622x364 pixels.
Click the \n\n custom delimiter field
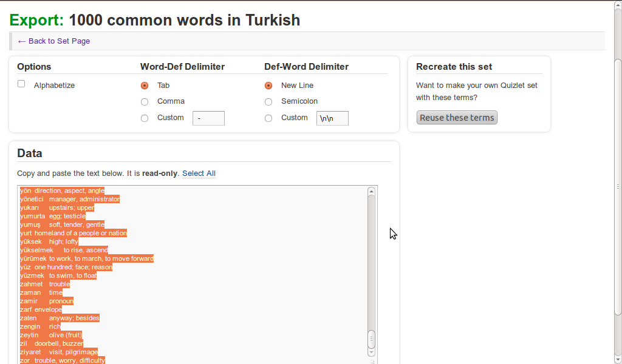[x=332, y=118]
